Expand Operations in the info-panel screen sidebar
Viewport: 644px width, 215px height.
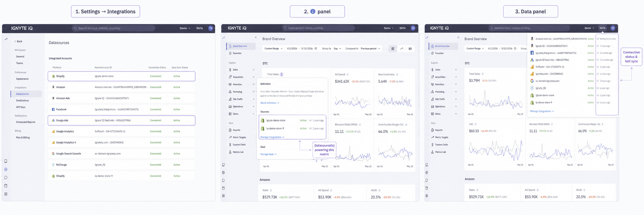[241, 107]
